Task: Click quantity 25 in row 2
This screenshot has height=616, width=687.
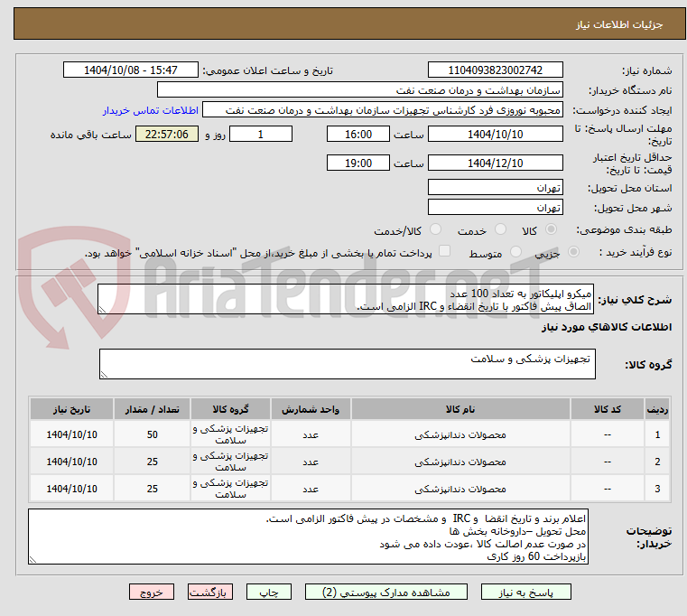Action: pyautogui.click(x=152, y=462)
